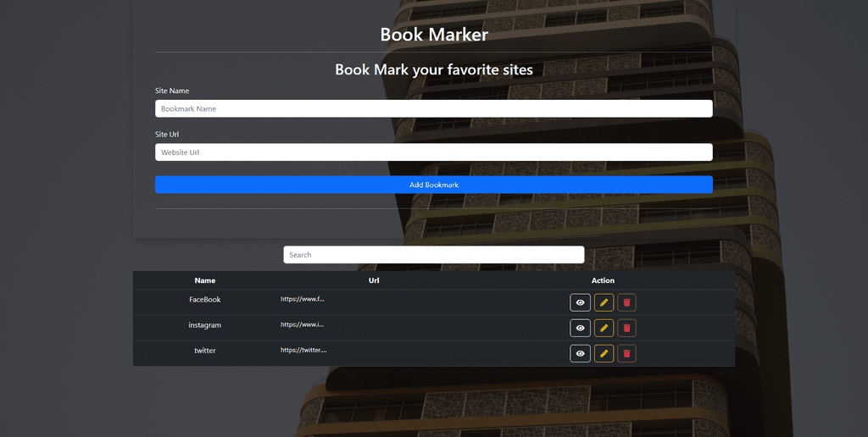Click the Name column header
Viewport: 868px width, 437px height.
205,280
